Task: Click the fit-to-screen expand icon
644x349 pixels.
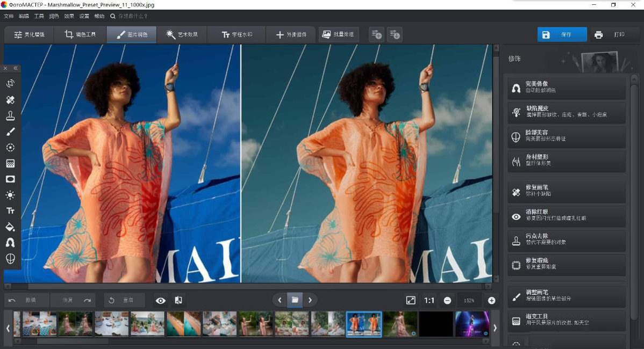Action: (411, 301)
